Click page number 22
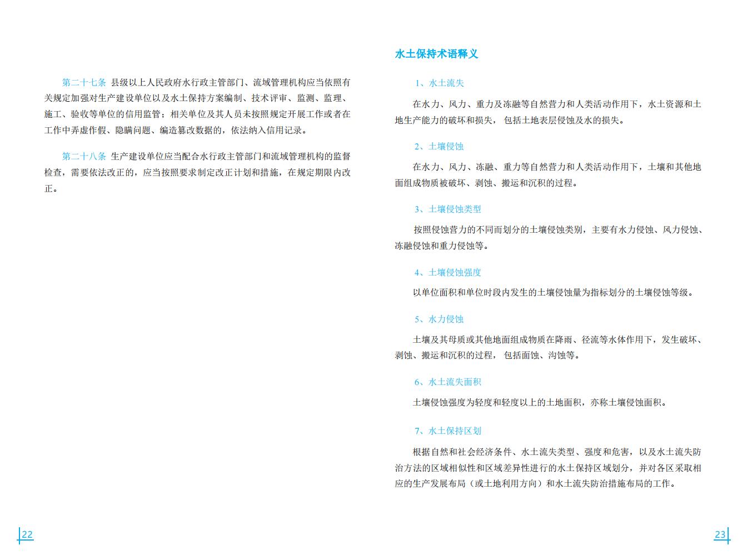The image size is (747, 560). click(27, 535)
